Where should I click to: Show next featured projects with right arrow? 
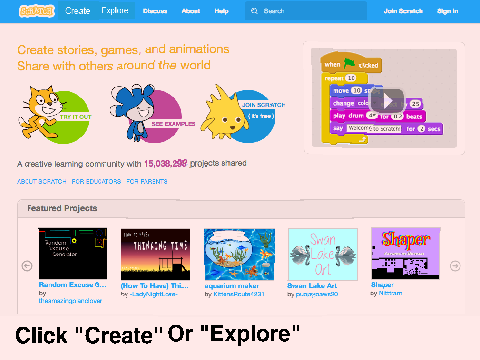(455, 266)
